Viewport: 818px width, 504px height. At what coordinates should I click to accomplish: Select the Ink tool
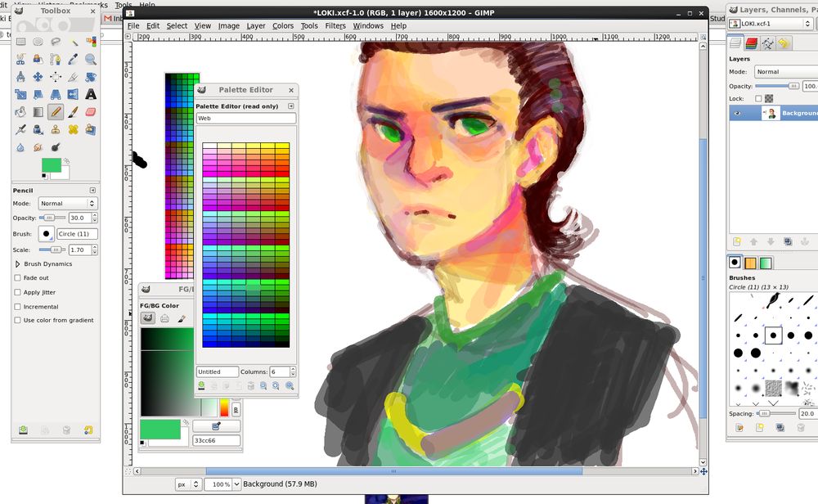[38, 129]
